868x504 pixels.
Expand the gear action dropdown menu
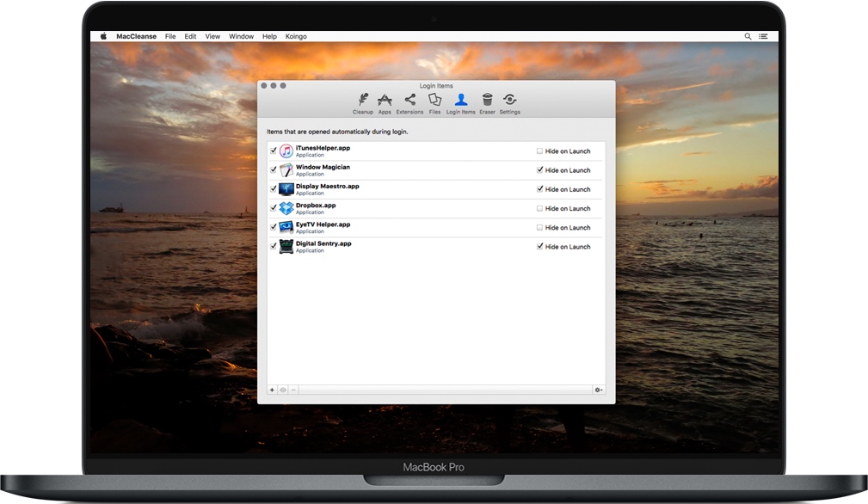tap(599, 390)
